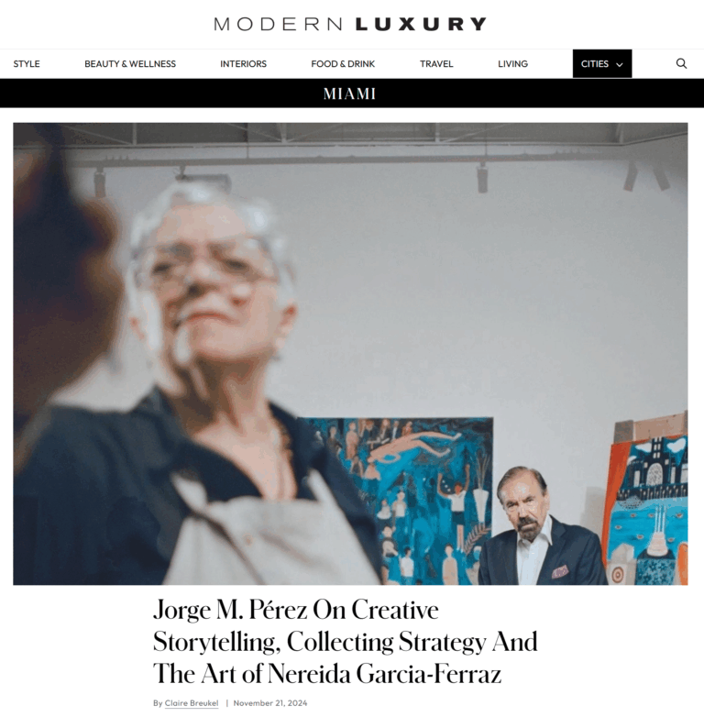Click the man in the navy suit

(538, 527)
